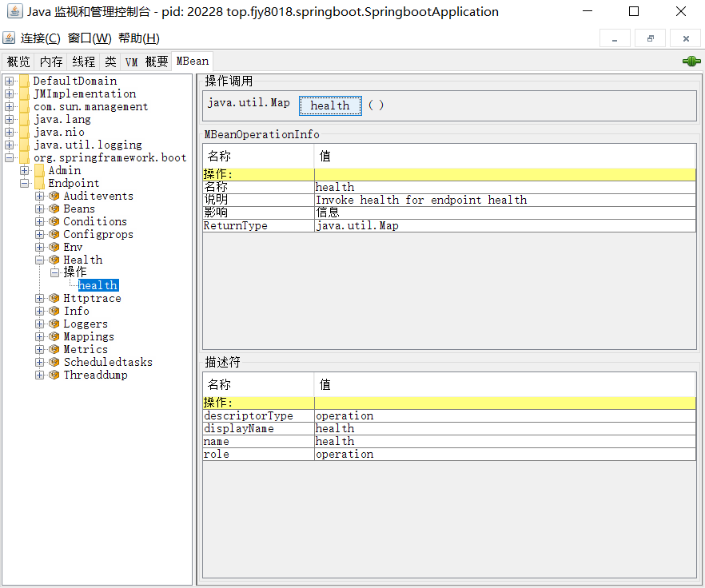Screen dimensions: 705x588
Task: Switch to the 线程 tab
Action: tap(83, 62)
